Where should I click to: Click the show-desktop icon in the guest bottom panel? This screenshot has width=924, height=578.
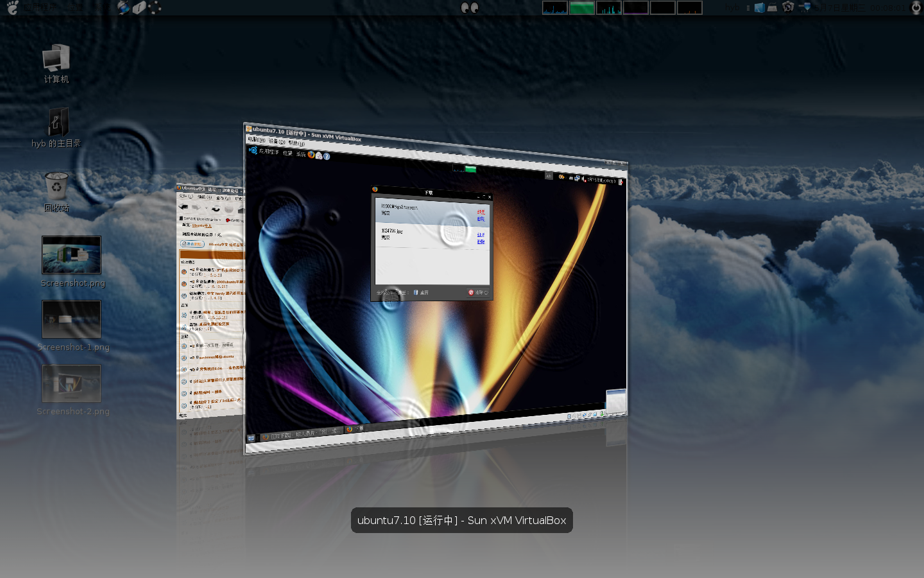coord(251,438)
